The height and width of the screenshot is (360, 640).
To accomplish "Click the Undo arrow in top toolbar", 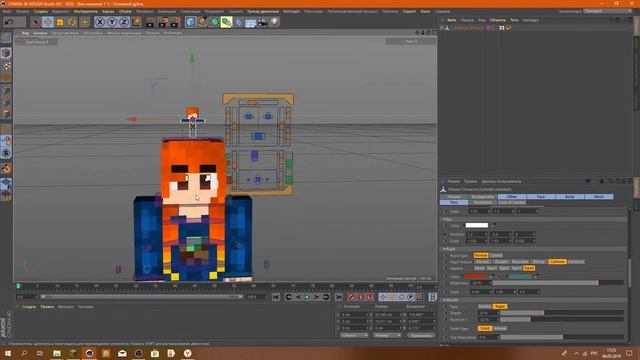I will pos(9,22).
